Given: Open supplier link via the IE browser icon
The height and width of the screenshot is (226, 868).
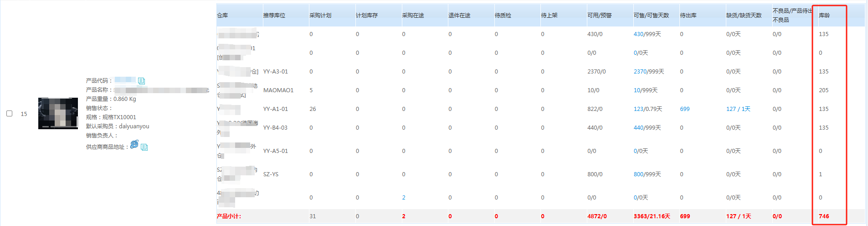Looking at the screenshot, I should click(x=134, y=144).
